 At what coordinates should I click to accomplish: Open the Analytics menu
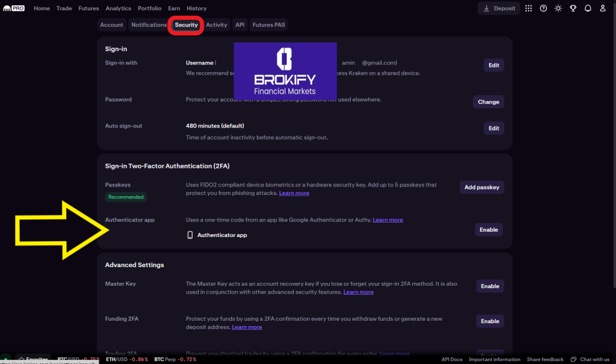118,8
